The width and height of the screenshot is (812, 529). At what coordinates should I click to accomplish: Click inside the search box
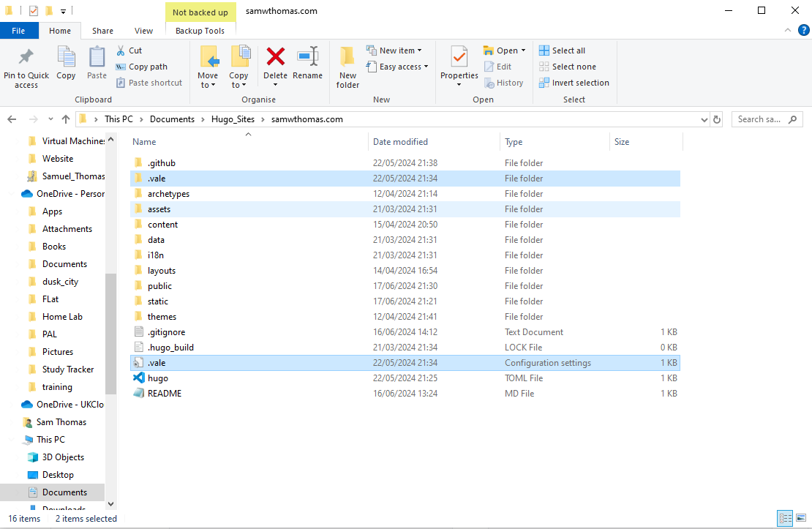click(x=761, y=119)
